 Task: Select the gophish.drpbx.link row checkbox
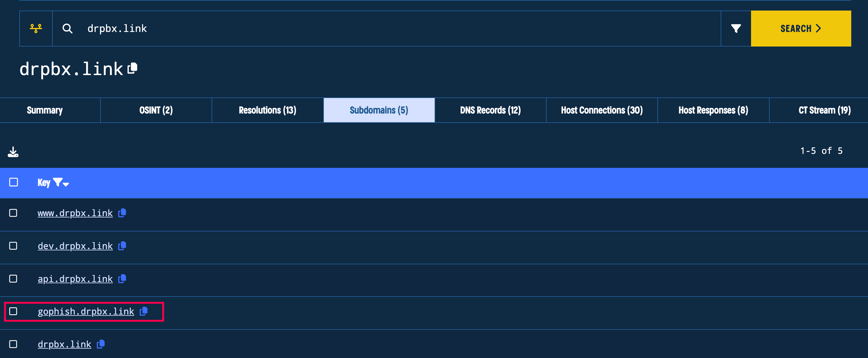click(13, 311)
